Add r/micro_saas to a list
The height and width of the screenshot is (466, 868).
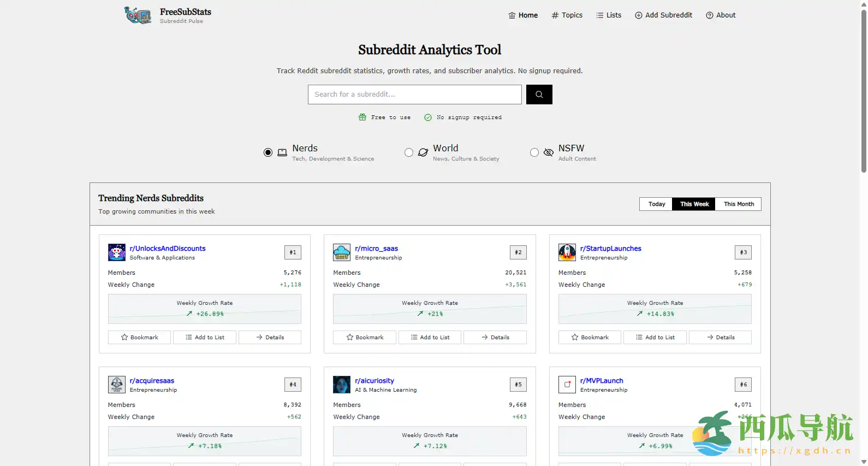pos(430,338)
